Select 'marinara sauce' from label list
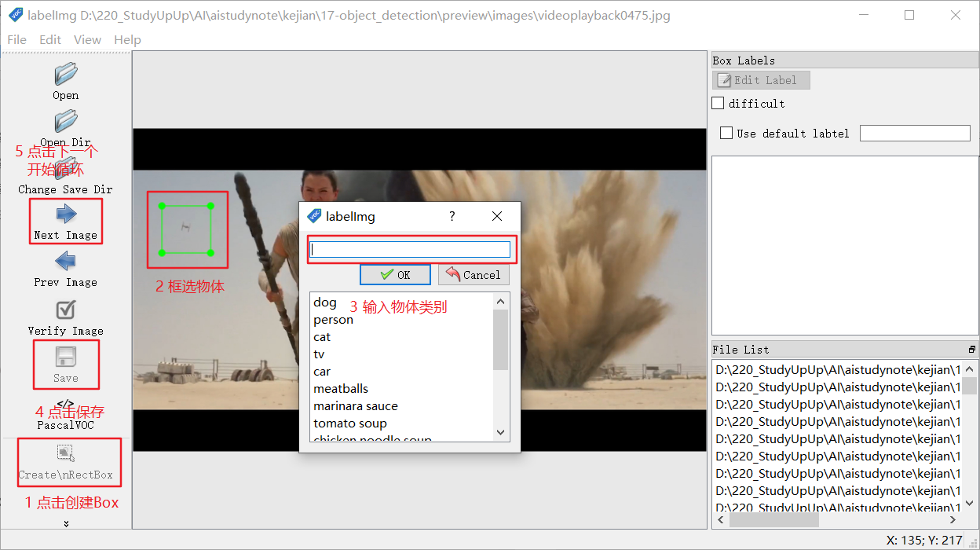980x550 pixels. 356,406
